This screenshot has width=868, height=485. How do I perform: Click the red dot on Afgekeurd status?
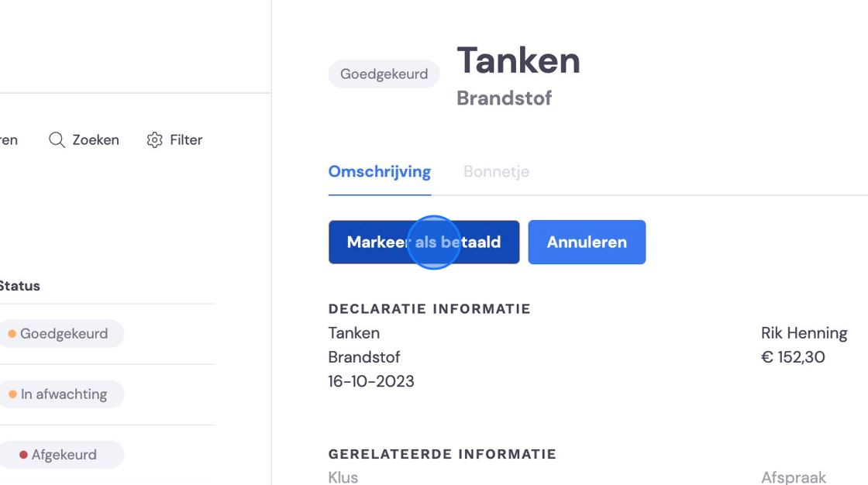[x=23, y=455]
